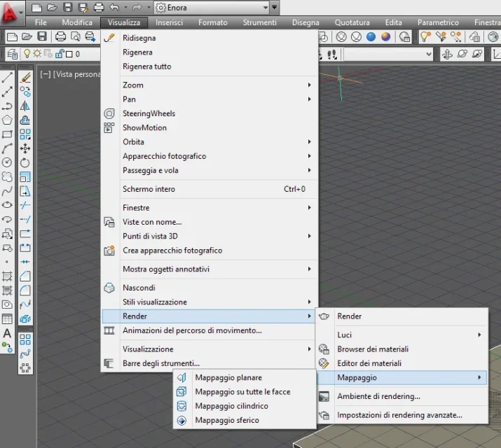Select the Mirror modify tool

[x=25, y=106]
